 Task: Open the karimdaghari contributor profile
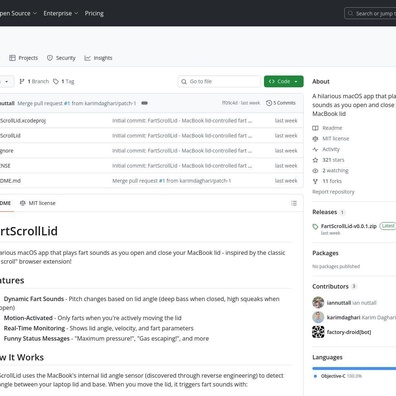[343, 317]
